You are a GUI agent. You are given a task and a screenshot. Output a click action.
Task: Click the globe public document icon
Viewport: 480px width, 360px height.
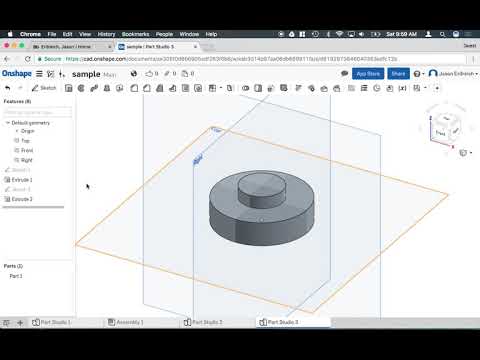(134, 74)
